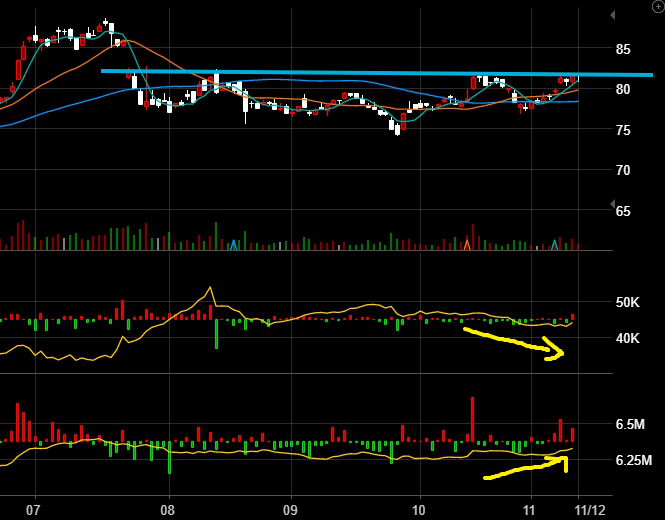
Task: Click the 70 price axis label
Action: click(623, 171)
